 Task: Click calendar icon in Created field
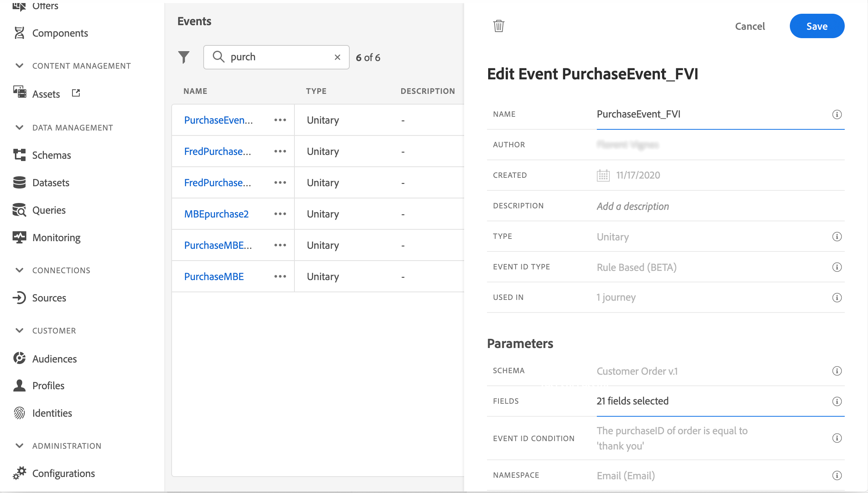pyautogui.click(x=603, y=176)
